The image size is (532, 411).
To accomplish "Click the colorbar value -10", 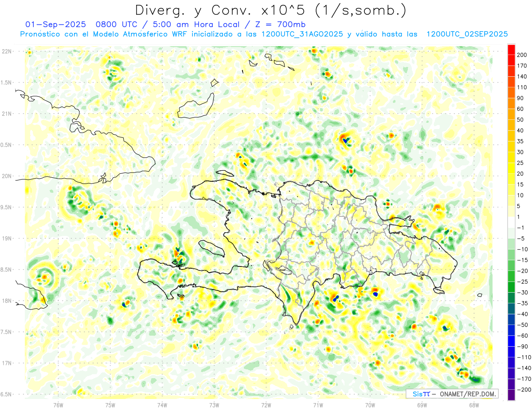I will pyautogui.click(x=523, y=250).
